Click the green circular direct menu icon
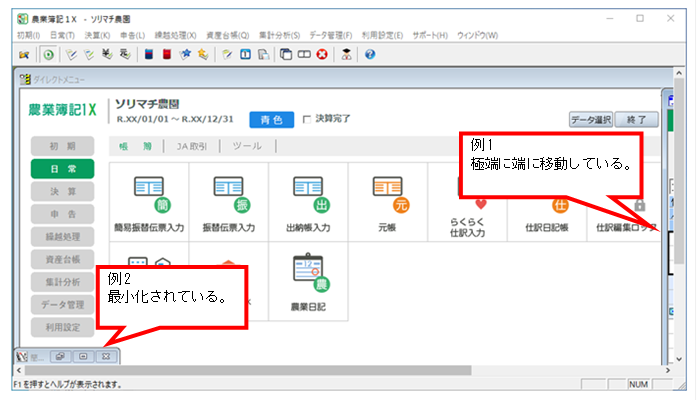Image resolution: width=698 pixels, height=402 pixels. (48, 55)
